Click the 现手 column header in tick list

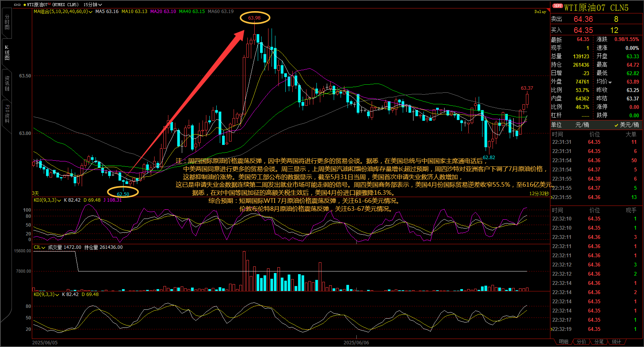631,210
